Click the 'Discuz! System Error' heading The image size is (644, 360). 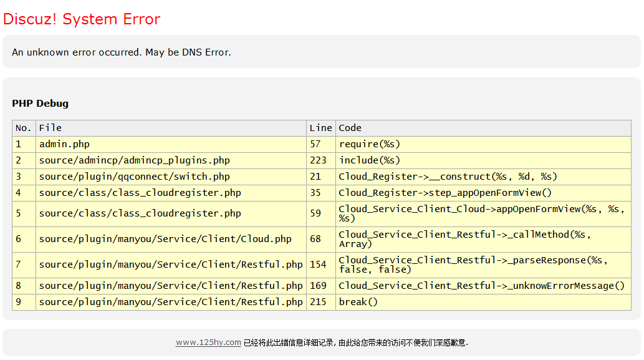click(x=82, y=19)
